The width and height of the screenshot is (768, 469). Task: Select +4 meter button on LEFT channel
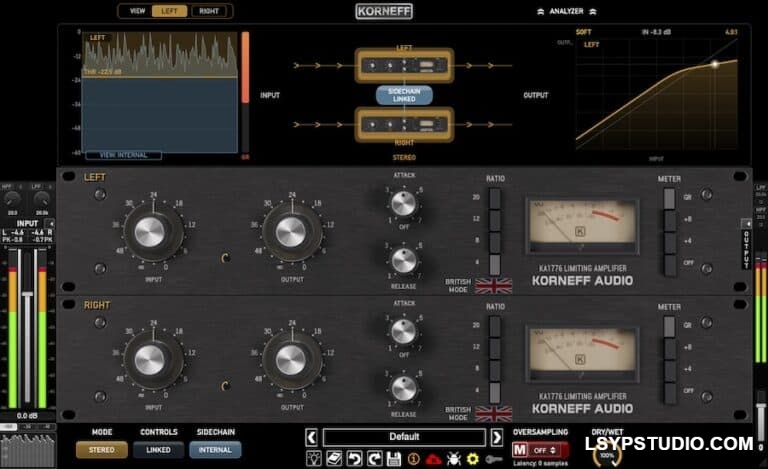click(670, 242)
